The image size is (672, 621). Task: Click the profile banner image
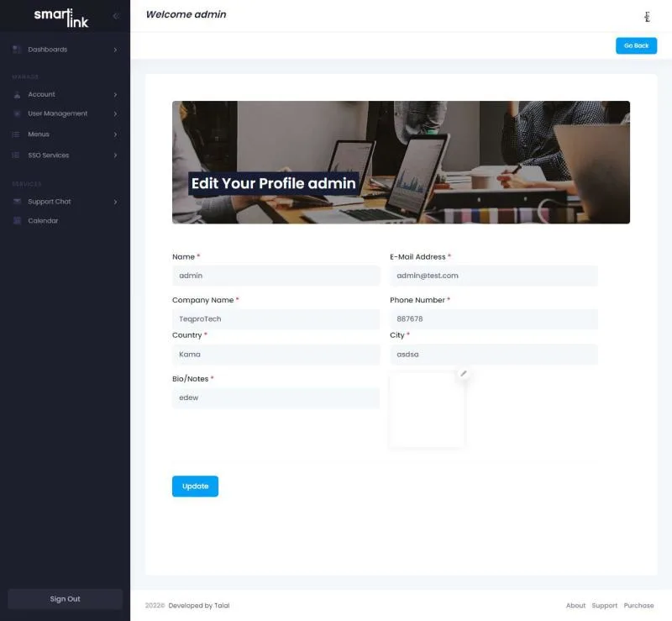[401, 162]
